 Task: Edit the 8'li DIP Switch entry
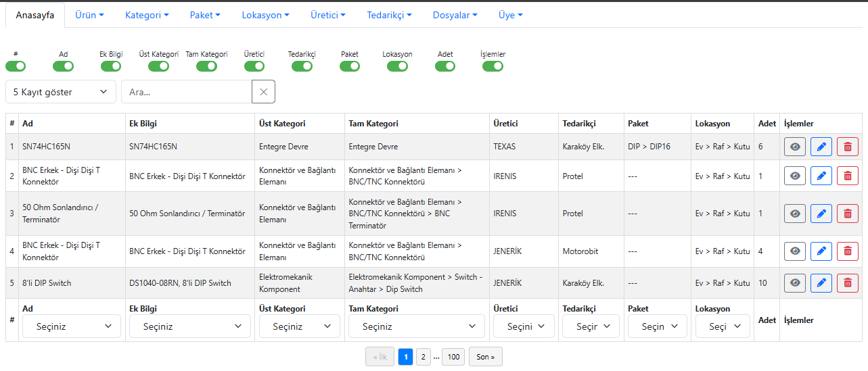point(821,283)
